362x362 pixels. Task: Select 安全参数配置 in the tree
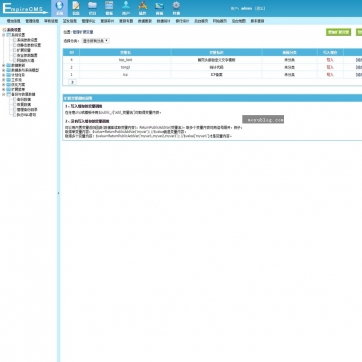point(27,55)
